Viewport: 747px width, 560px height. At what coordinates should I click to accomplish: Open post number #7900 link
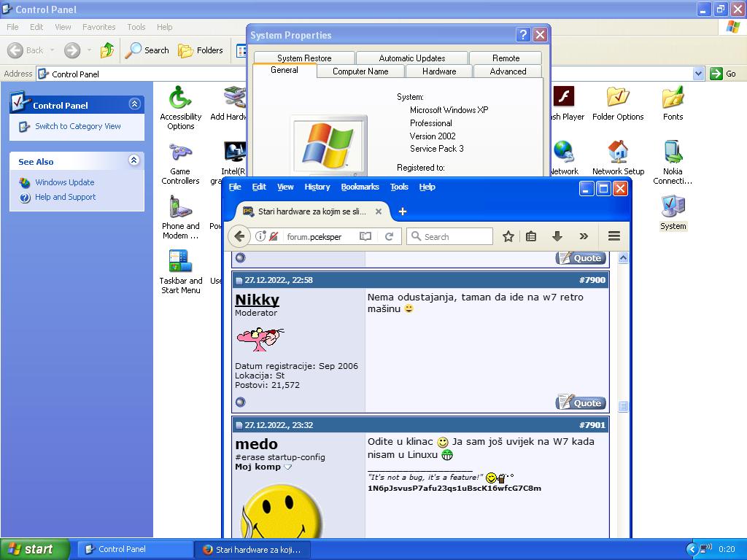pos(592,280)
